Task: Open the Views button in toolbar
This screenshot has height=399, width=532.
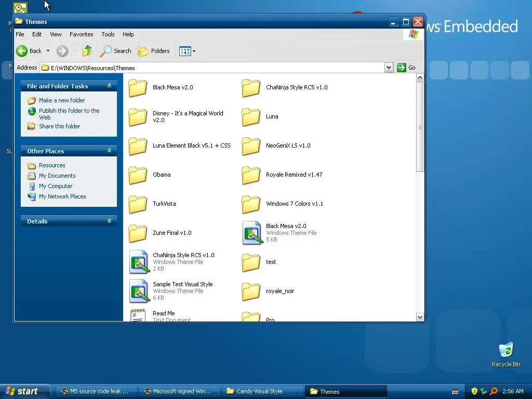Action: point(185,51)
